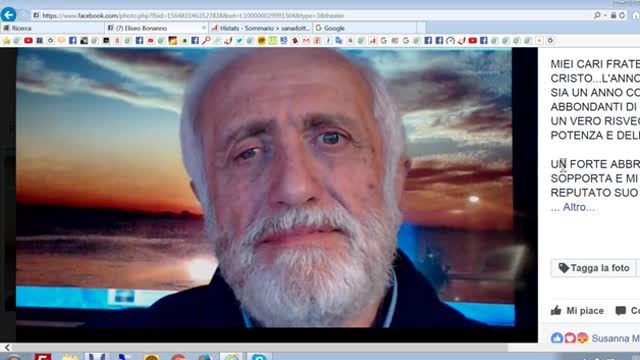This screenshot has height=360, width=640.
Task: Click the caption line 'POTENZA E DELL'
Action: click(595, 136)
